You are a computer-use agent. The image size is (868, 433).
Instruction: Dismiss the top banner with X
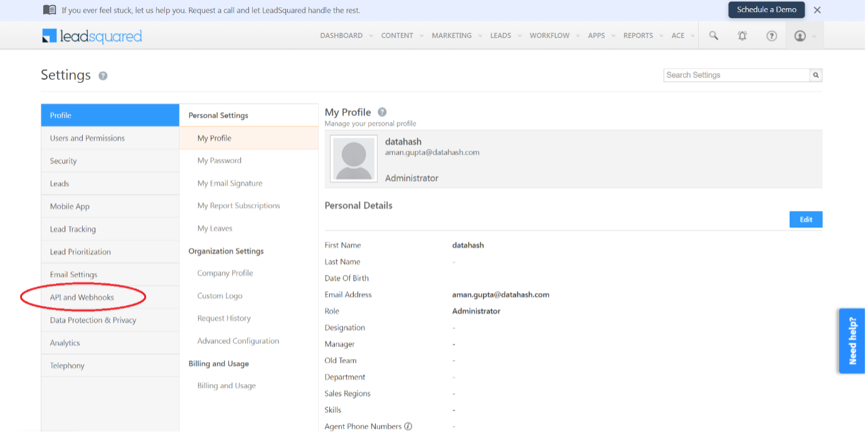click(817, 10)
